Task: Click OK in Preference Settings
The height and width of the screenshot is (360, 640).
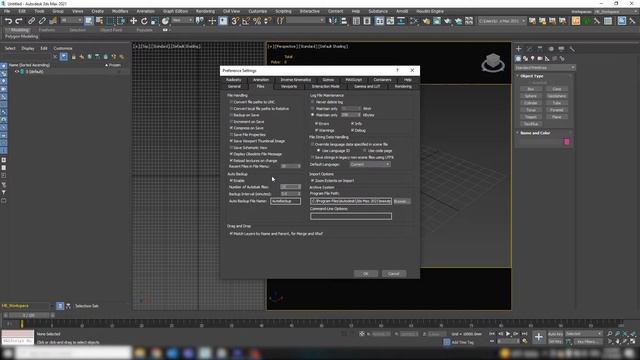Action: tap(366, 274)
